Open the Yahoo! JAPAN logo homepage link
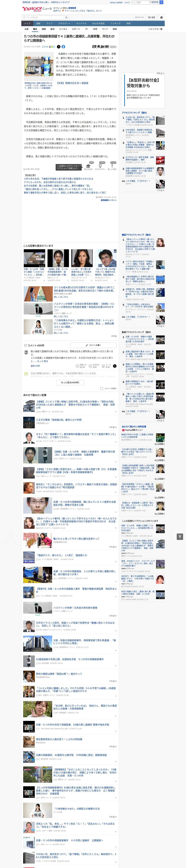The image size is (186, 868). click(x=32, y=9)
